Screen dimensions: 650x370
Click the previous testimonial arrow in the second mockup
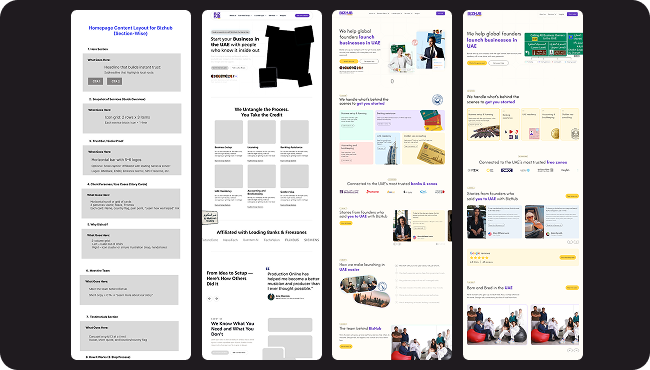209,298
